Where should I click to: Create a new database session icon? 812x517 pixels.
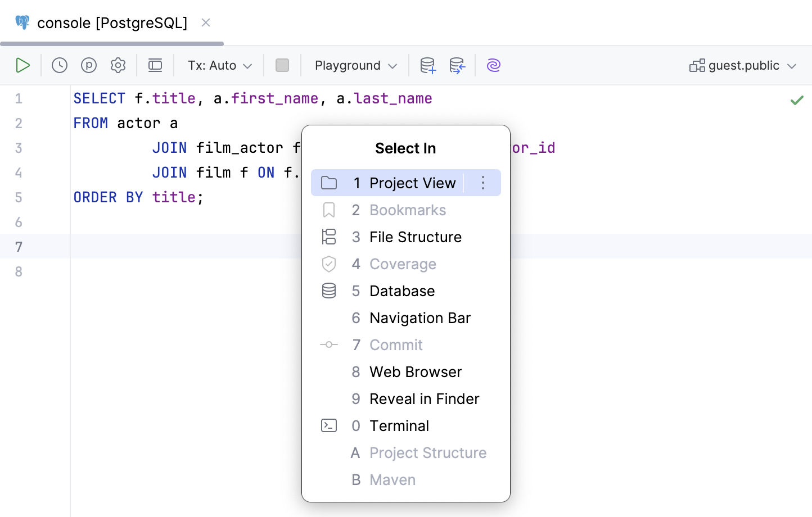coord(428,65)
